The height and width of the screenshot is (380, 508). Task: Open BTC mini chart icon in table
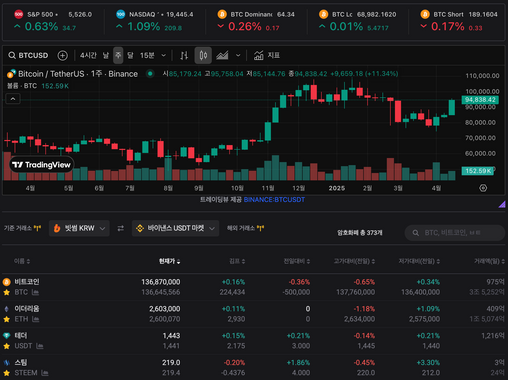35,292
